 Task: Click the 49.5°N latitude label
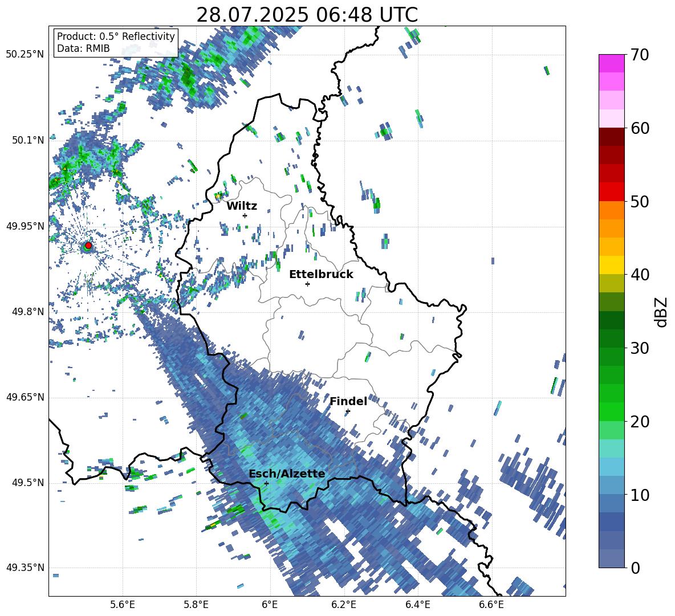(29, 483)
